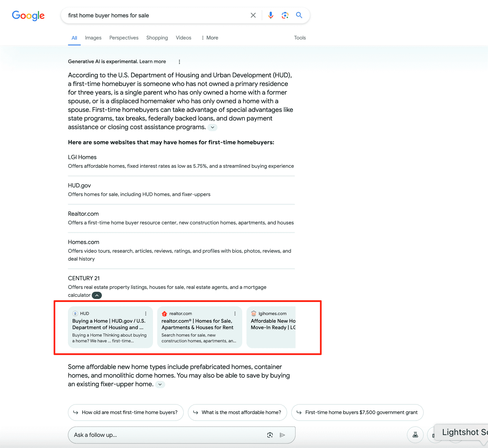Expand the first AI paragraph chevron
The width and height of the screenshot is (488, 448).
213,127
